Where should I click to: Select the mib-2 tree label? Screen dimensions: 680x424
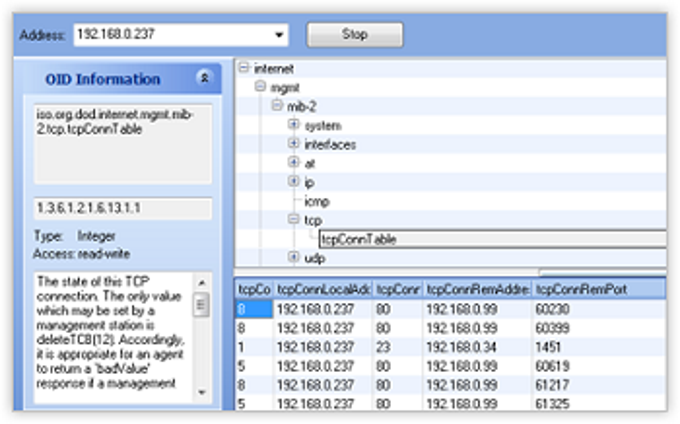(x=301, y=107)
